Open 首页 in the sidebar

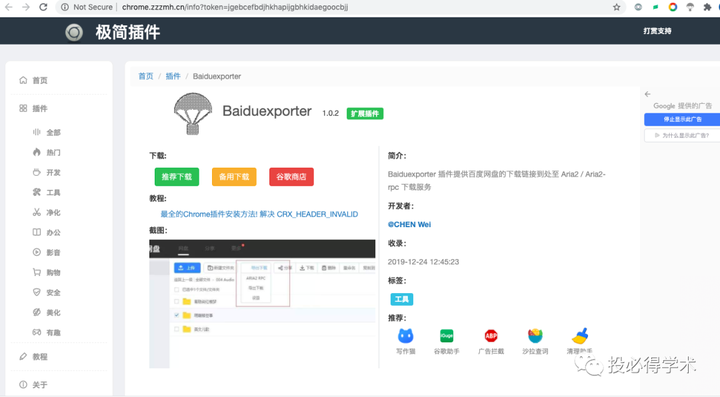[34, 80]
